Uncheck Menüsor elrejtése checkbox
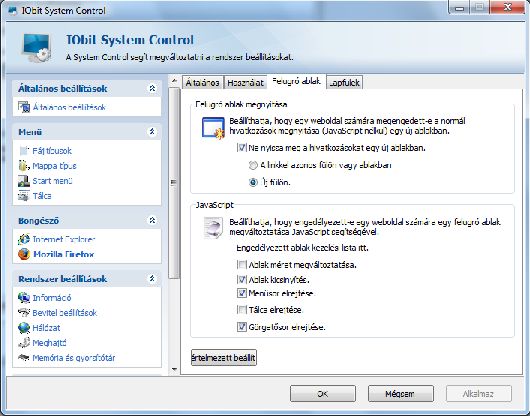The width and height of the screenshot is (530, 416). point(242,293)
